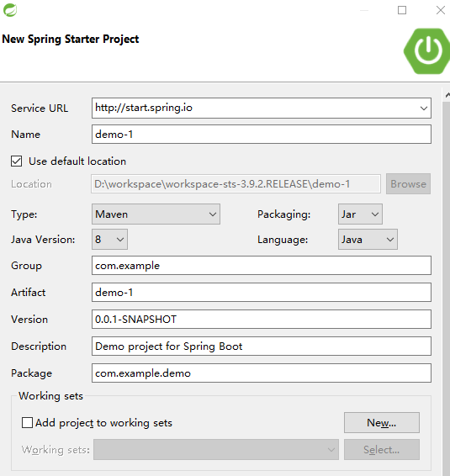Click the Browse button next to Location
The image size is (450, 476).
408,183
